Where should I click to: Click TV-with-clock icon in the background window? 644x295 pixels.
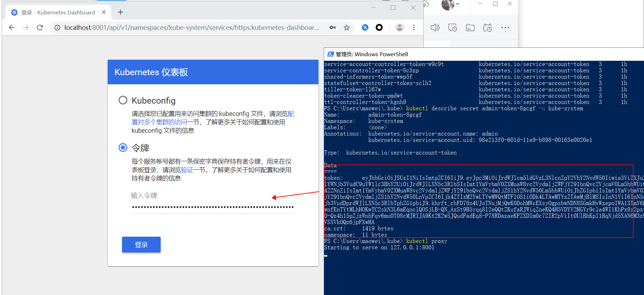488,28
